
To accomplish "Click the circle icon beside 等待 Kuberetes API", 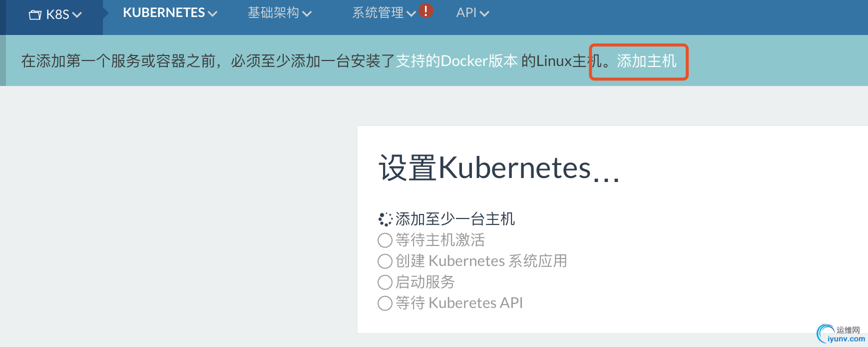I will click(385, 303).
